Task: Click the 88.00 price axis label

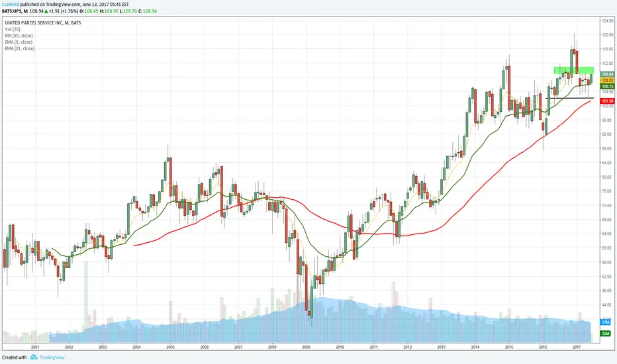Action: tap(606, 148)
